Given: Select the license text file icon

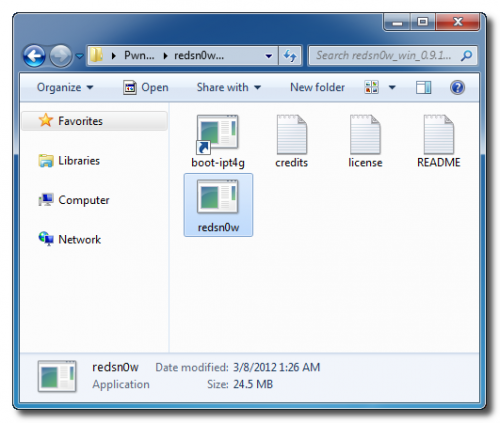Looking at the screenshot, I should pos(365,134).
